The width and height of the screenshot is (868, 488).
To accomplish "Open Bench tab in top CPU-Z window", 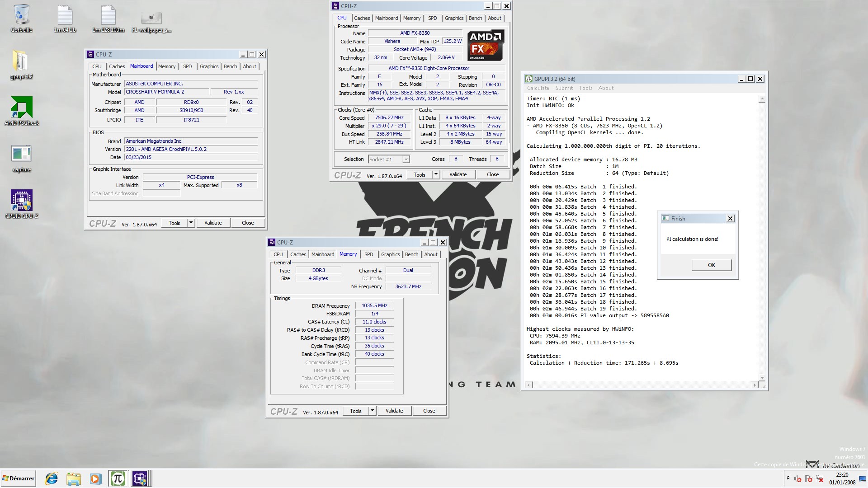I will click(x=475, y=18).
